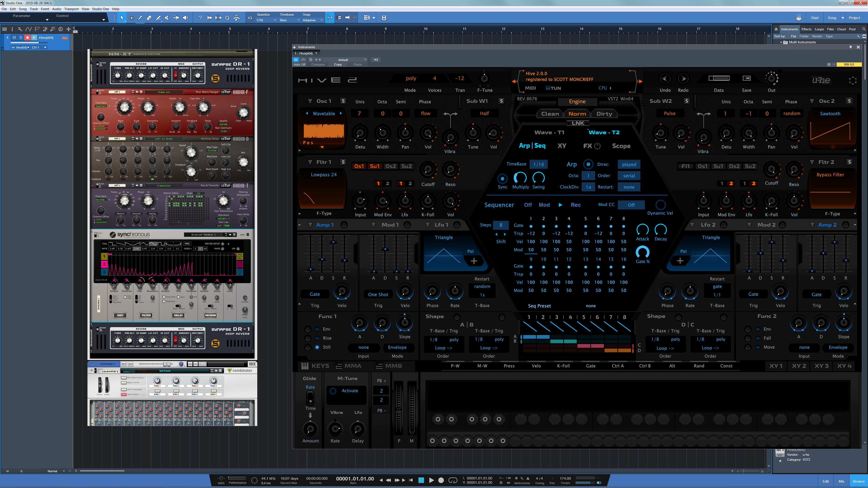The width and height of the screenshot is (868, 488).
Task: Open the Transport menu
Action: pyautogui.click(x=71, y=9)
